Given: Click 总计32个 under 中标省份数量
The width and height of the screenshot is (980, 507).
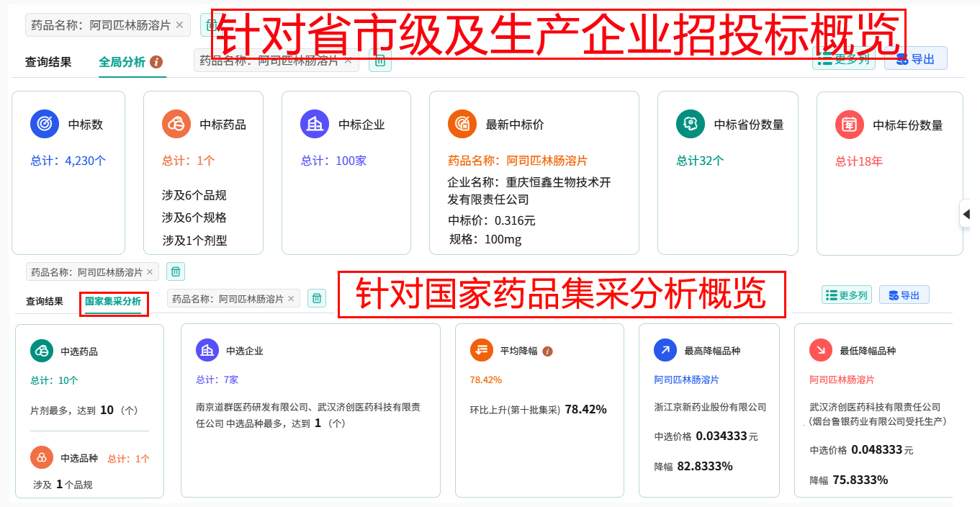Looking at the screenshot, I should click(x=700, y=161).
